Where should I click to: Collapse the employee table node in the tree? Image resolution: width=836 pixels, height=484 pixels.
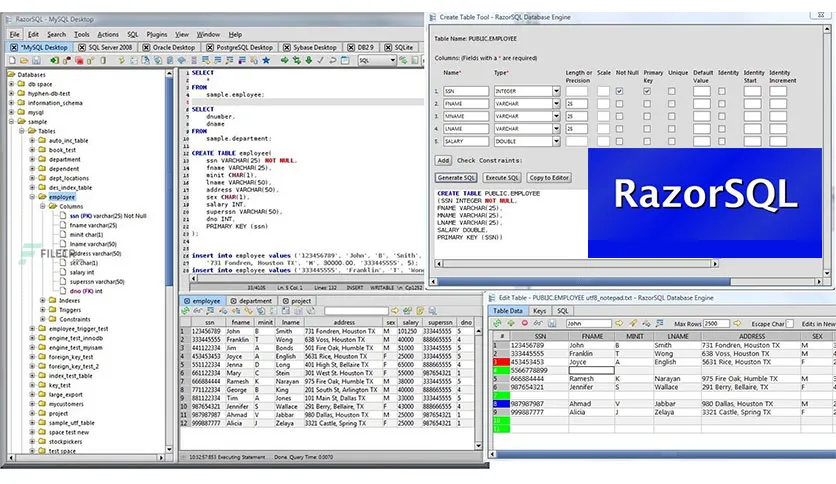[x=33, y=197]
